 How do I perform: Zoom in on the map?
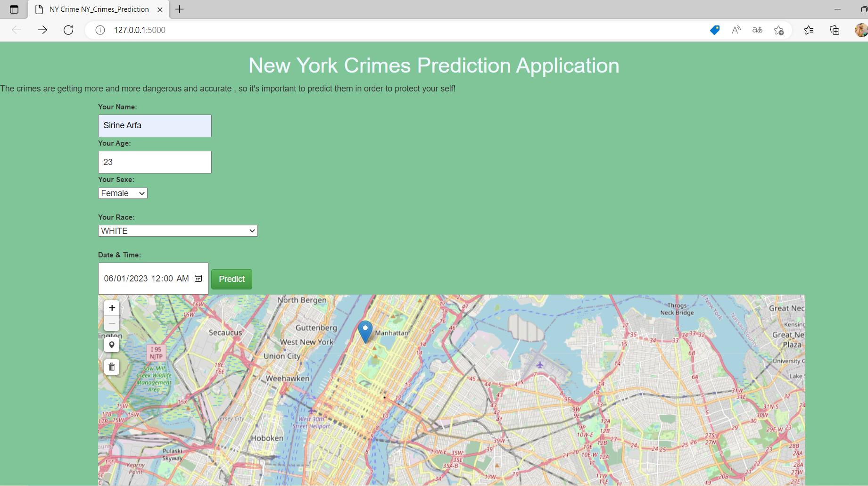112,308
